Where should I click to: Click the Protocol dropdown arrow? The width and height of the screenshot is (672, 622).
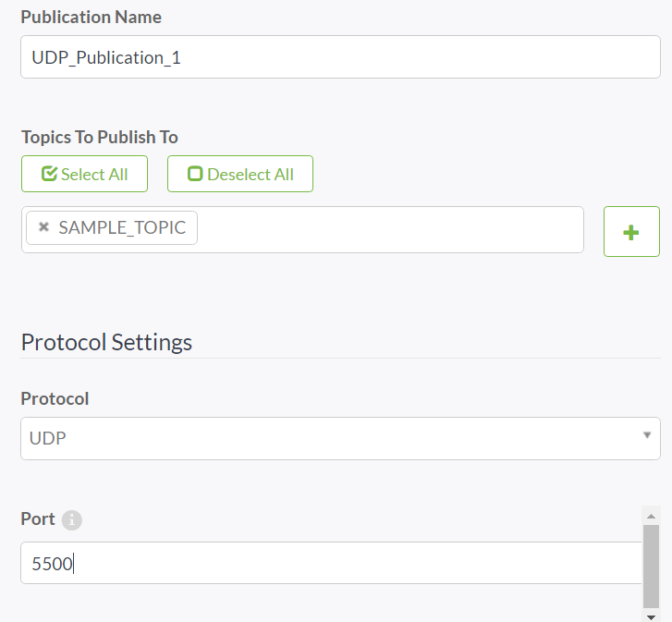tap(647, 435)
